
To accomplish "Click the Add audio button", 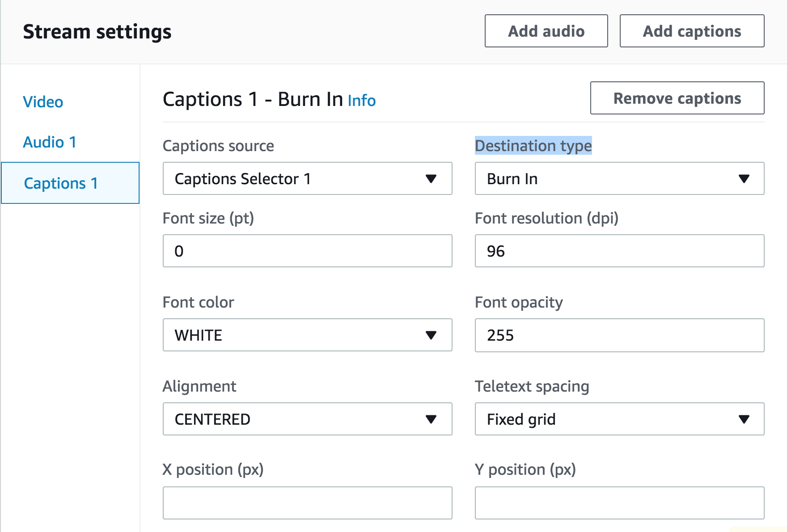I will point(546,31).
